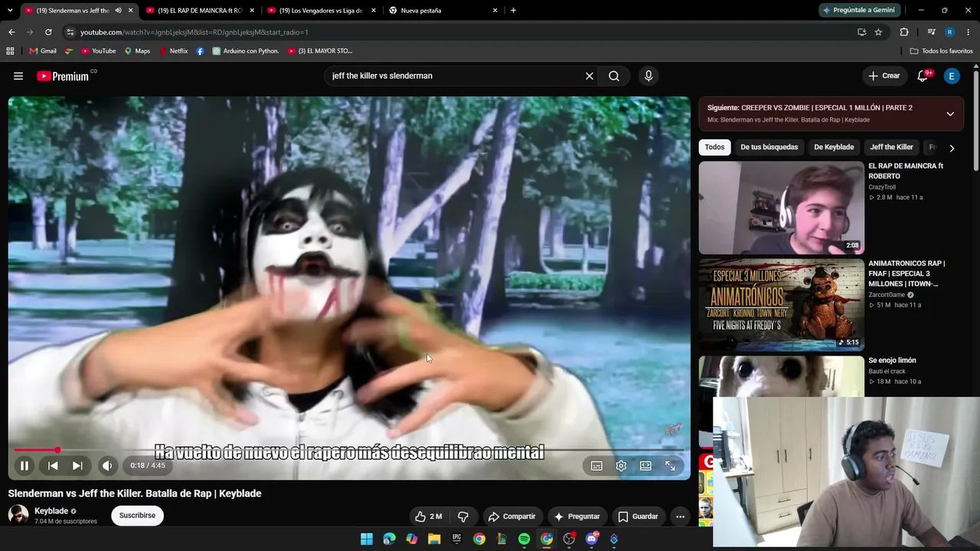Open more actions three-dot menu
The width and height of the screenshot is (980, 551).
coord(680,517)
